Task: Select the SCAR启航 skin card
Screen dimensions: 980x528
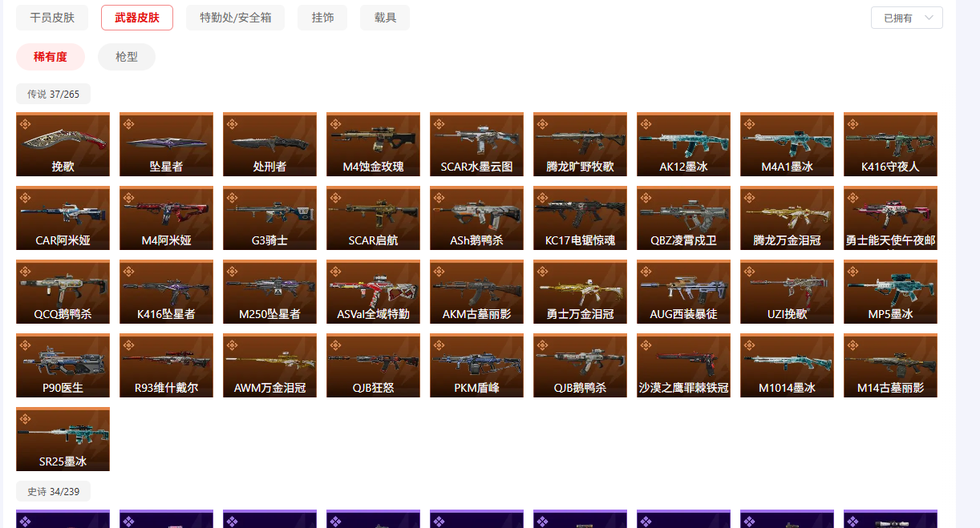Action: [373, 218]
